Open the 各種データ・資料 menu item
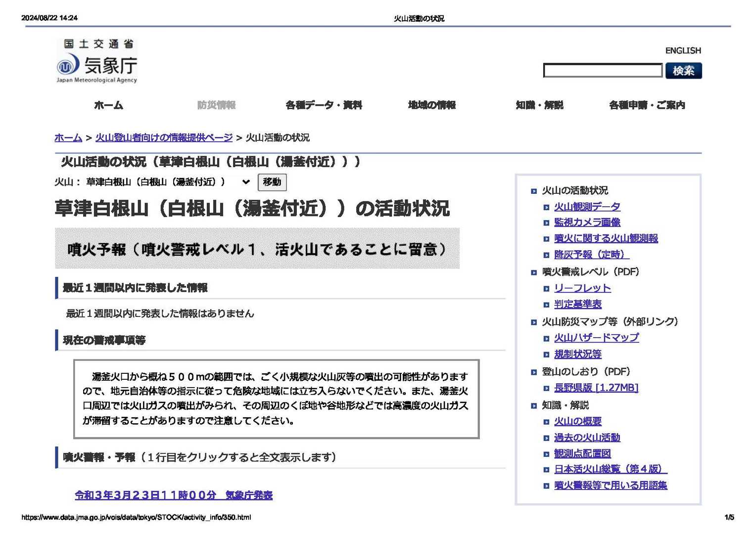 pos(324,105)
